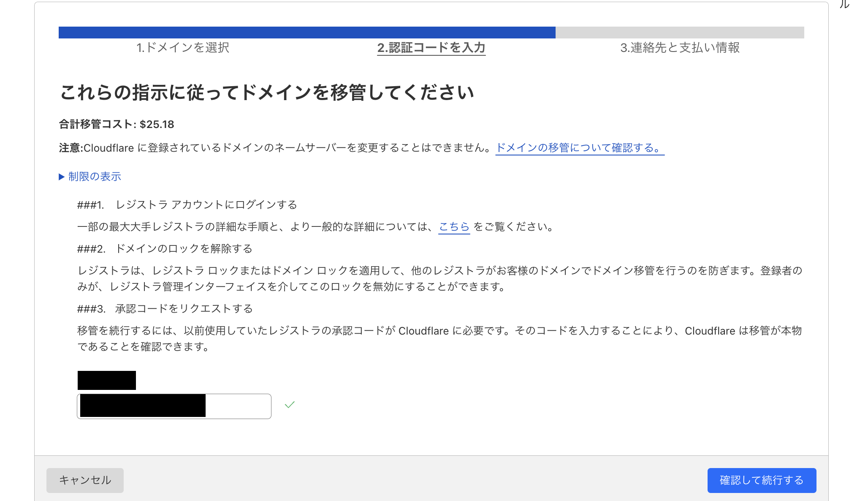
Task: Expand the 制限の表示 restrictions section
Action: (94, 176)
